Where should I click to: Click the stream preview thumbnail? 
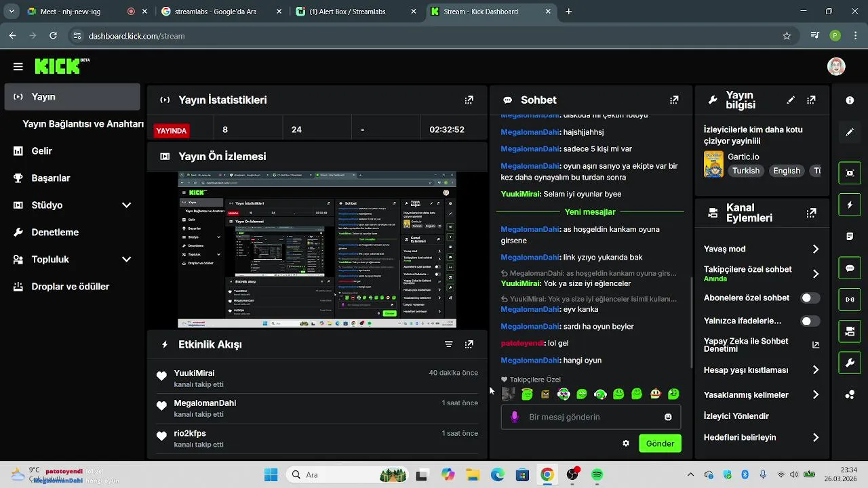click(x=317, y=250)
